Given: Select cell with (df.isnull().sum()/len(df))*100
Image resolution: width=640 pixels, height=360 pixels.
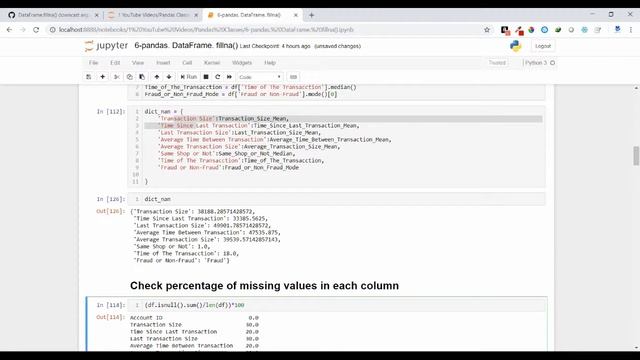Looking at the screenshot, I should coord(336,305).
